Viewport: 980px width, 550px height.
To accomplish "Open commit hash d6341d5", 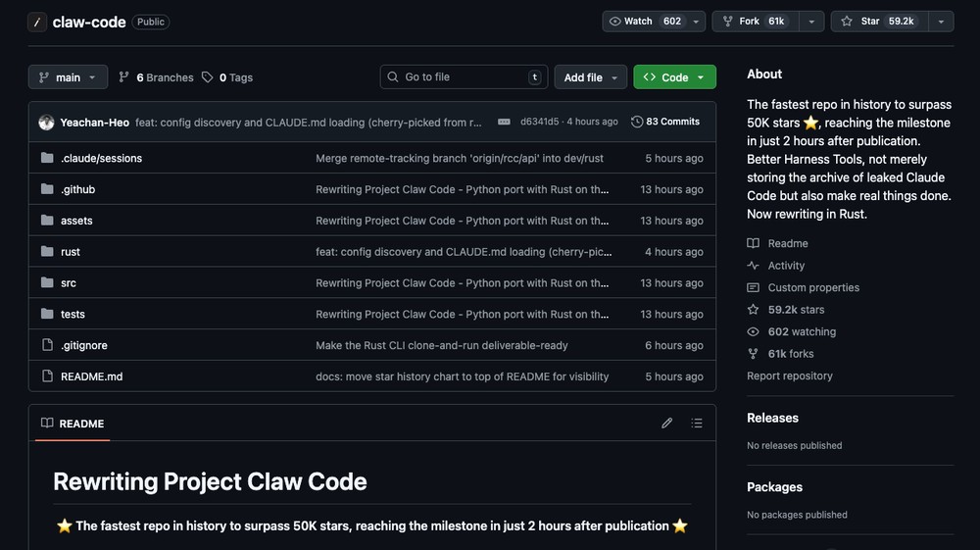I will tap(539, 122).
